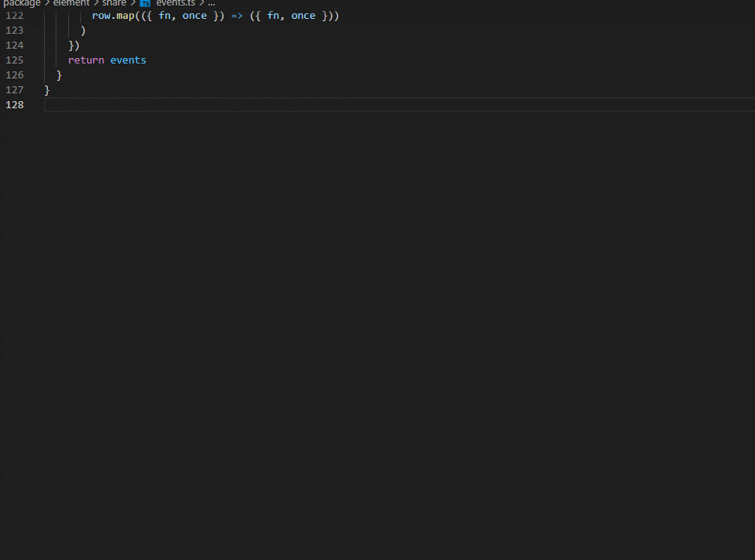Place the cursor on the "return" keyword
Image resolution: width=755 pixels, height=560 pixels.
pos(86,60)
